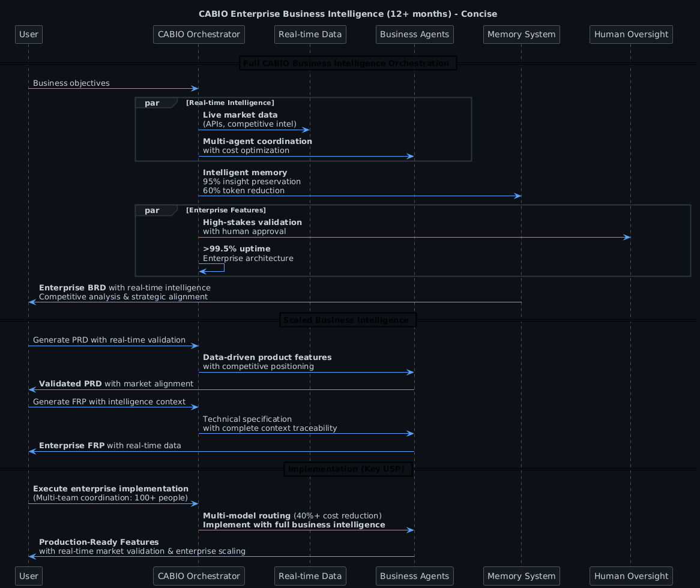Click the Full CABIO Business Intelligence Orchestration divider label
The image size is (700, 588).
point(348,63)
